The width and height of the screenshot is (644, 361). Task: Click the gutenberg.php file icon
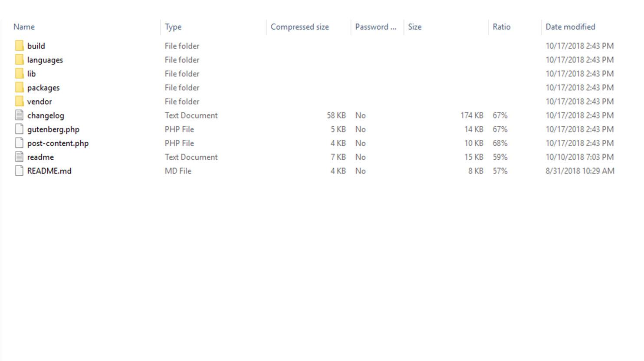19,129
